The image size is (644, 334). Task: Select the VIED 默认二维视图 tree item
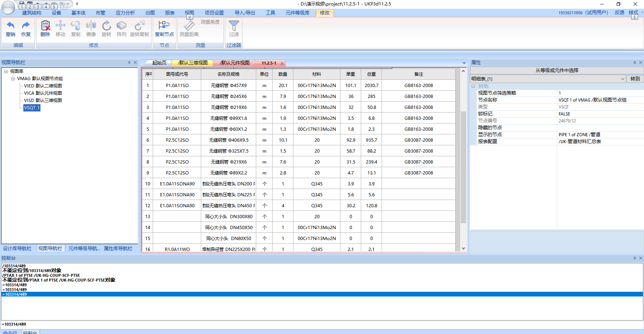43,86
